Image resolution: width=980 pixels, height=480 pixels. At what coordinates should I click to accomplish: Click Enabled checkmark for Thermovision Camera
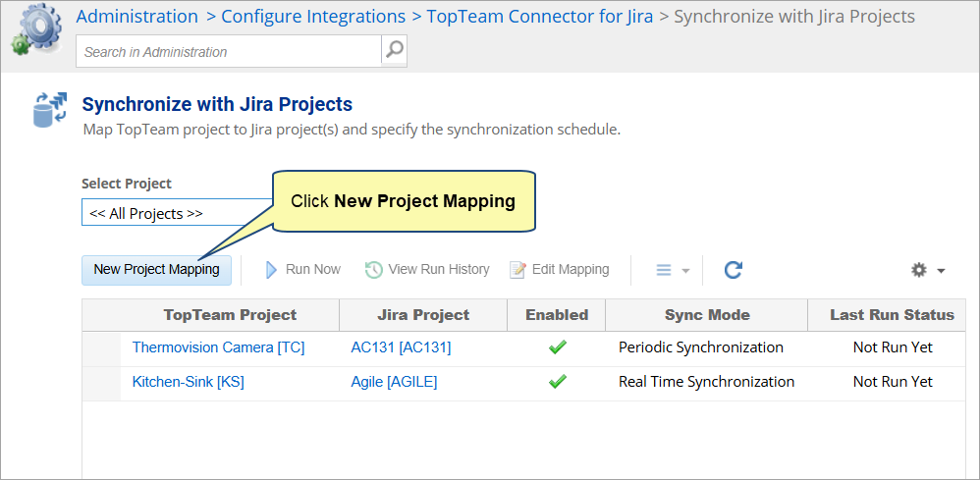coord(558,347)
